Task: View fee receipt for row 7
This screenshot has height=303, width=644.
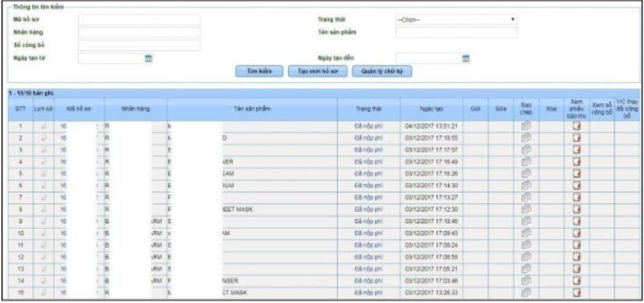Action: pyautogui.click(x=577, y=197)
